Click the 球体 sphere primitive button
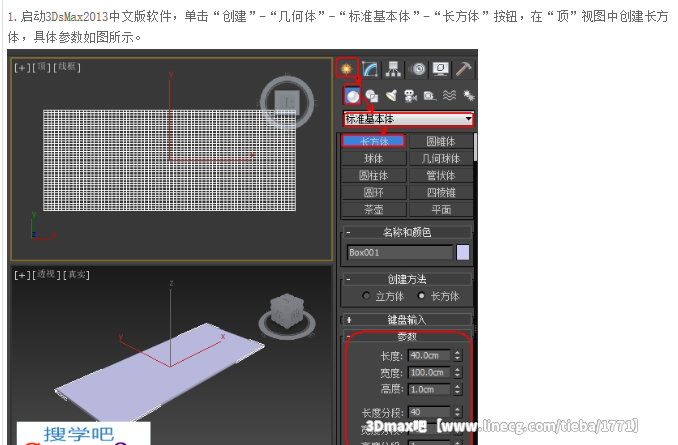Image resolution: width=678 pixels, height=445 pixels. click(x=374, y=158)
